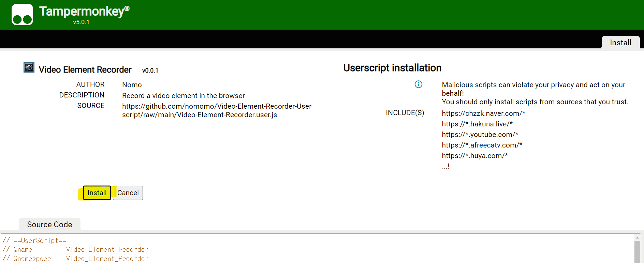Click the malicious scripts warning text
The height and width of the screenshot is (263, 644).
(535, 93)
